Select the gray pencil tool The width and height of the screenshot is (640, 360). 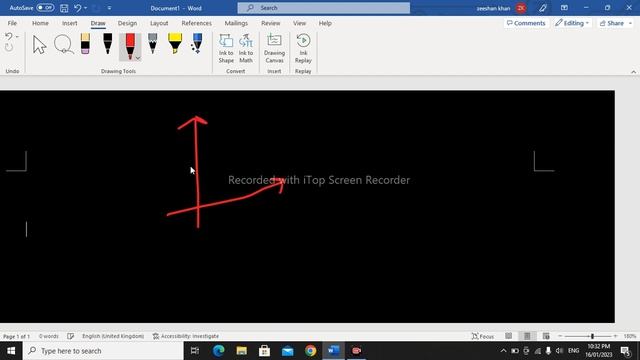153,44
